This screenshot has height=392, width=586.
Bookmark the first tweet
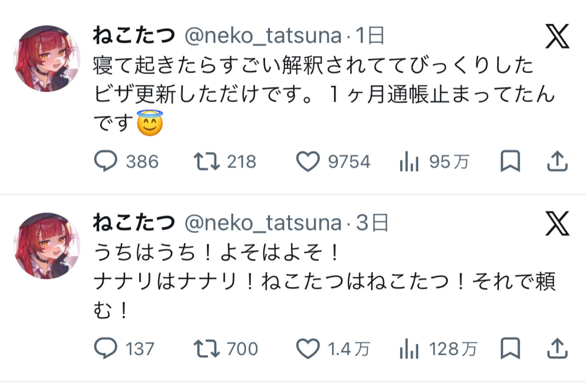tap(510, 161)
